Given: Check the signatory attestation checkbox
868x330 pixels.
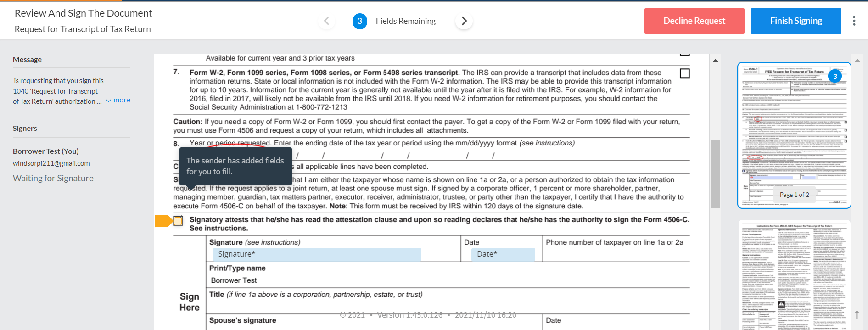Looking at the screenshot, I should pyautogui.click(x=178, y=221).
